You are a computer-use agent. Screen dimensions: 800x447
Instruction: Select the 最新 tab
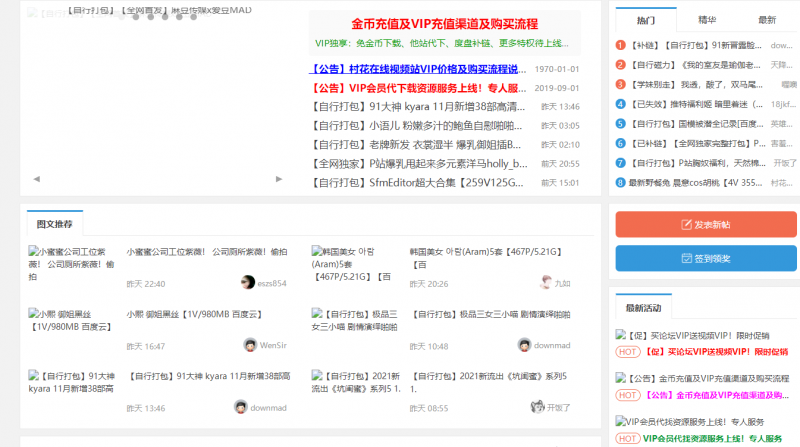(x=766, y=19)
